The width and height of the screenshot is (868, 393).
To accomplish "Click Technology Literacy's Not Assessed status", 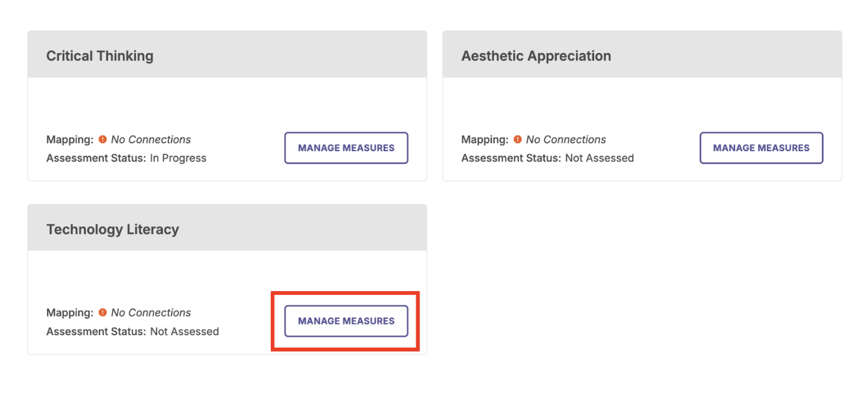I will coord(184,332).
